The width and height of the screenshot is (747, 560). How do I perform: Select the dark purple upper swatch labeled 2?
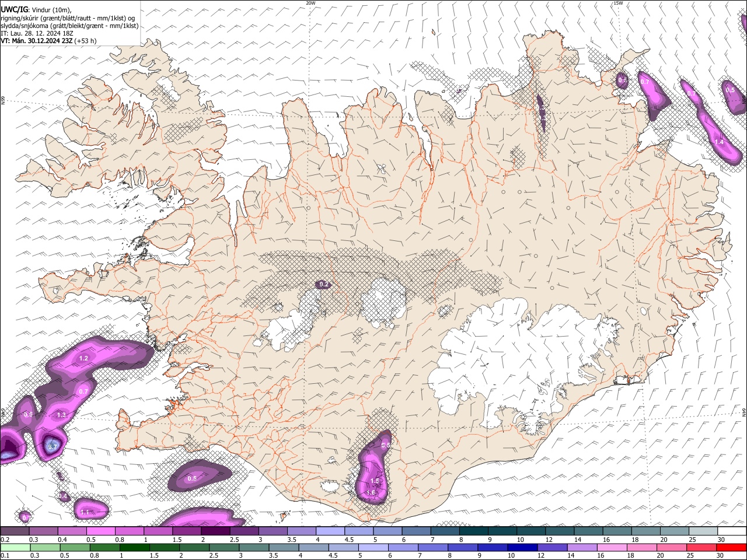point(215,531)
